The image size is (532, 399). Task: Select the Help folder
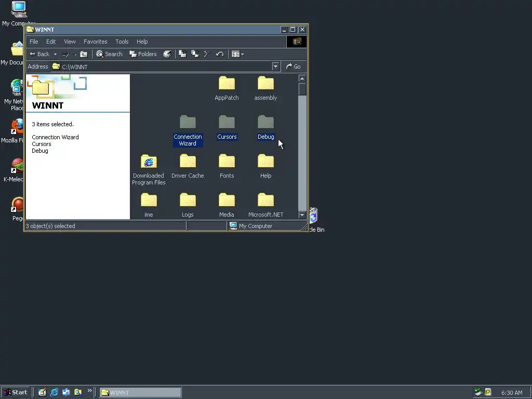[265, 166]
